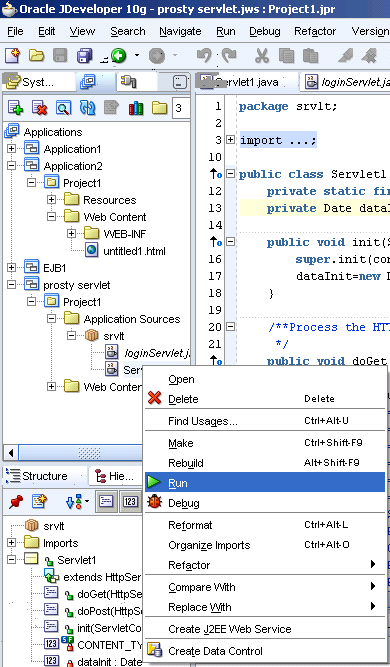Choose Run from the context menu

[x=265, y=483]
